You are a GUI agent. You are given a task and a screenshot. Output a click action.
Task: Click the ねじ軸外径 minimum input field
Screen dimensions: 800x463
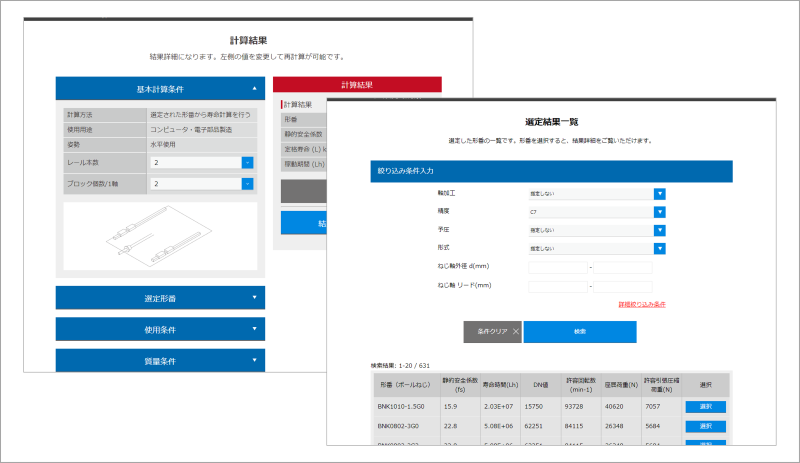(x=557, y=267)
